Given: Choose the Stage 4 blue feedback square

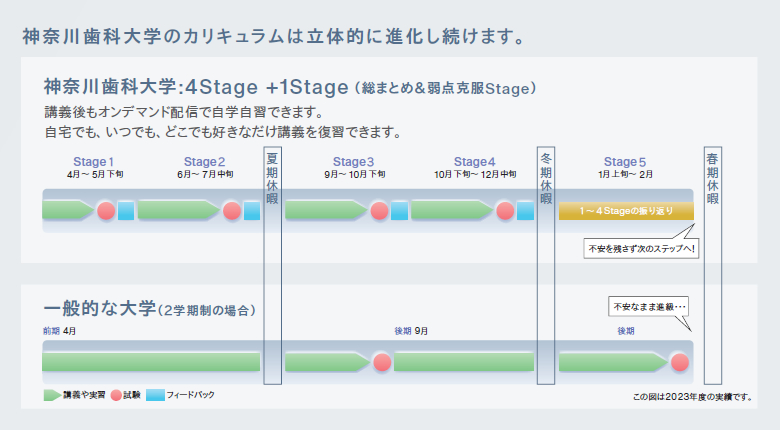Looking at the screenshot, I should click(x=525, y=211).
